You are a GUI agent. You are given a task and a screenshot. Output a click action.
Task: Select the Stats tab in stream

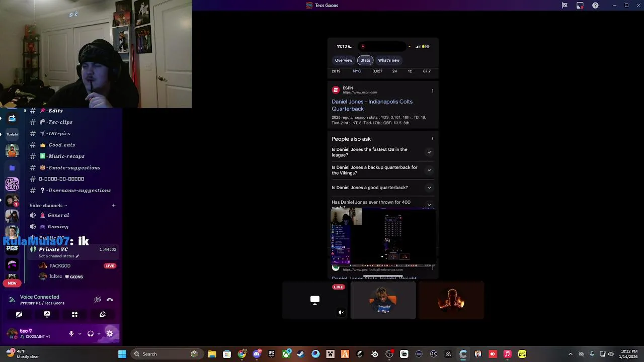click(x=365, y=60)
